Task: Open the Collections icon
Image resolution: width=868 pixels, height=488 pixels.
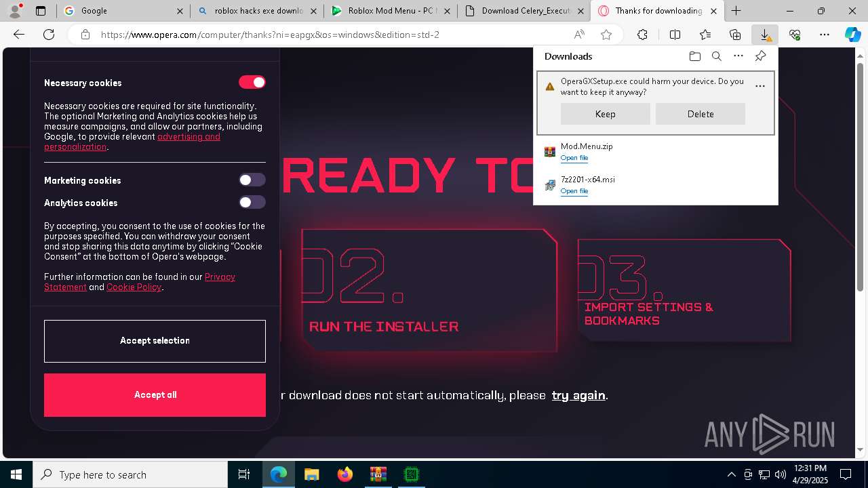Action: point(735,35)
